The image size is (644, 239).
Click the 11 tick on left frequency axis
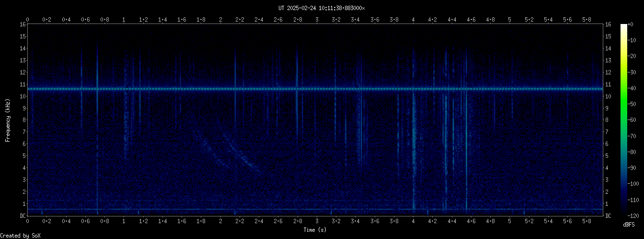23,84
